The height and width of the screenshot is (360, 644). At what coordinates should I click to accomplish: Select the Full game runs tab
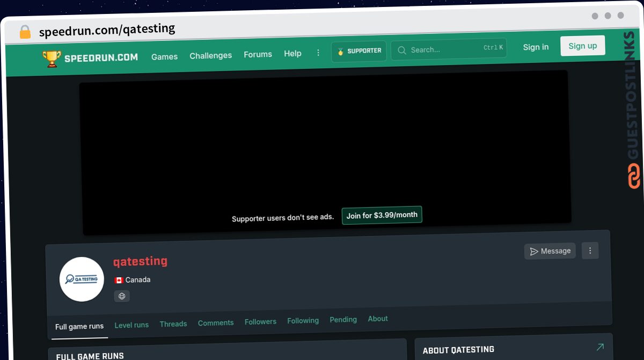pos(79,327)
